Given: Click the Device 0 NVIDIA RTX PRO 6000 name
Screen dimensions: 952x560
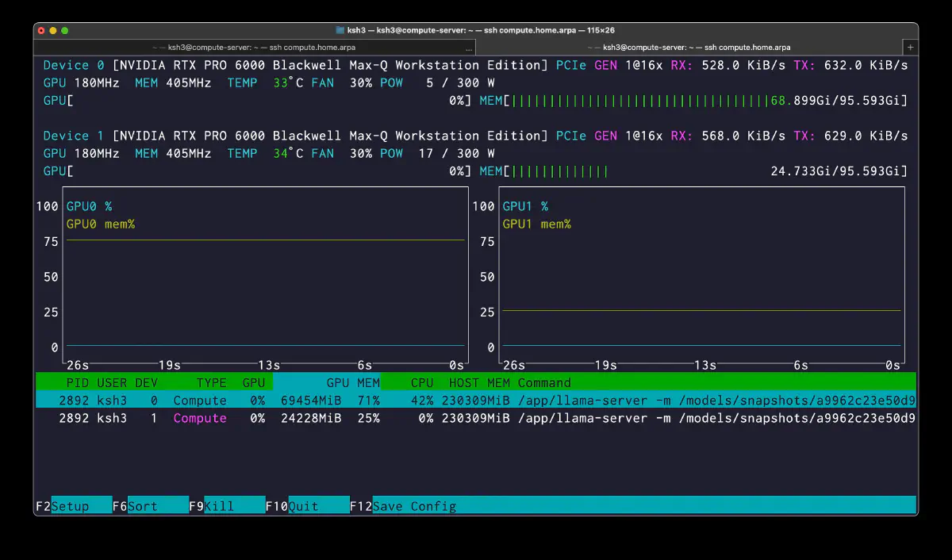Looking at the screenshot, I should 330,65.
